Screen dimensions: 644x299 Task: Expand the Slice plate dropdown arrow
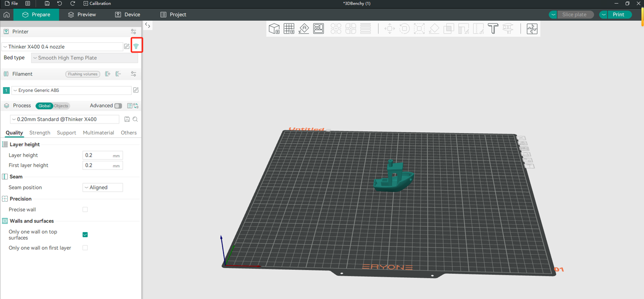click(x=553, y=15)
